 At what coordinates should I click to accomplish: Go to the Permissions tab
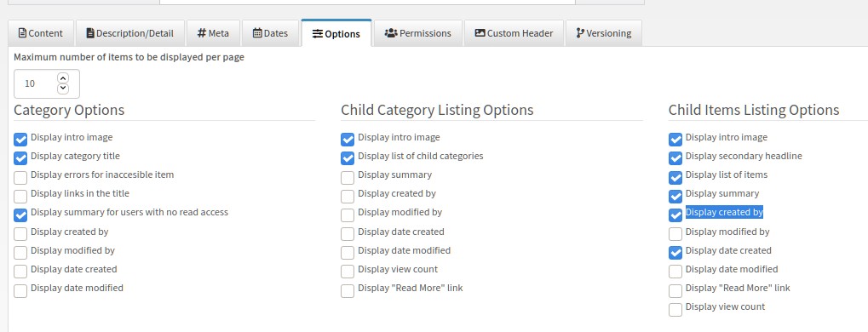point(418,33)
